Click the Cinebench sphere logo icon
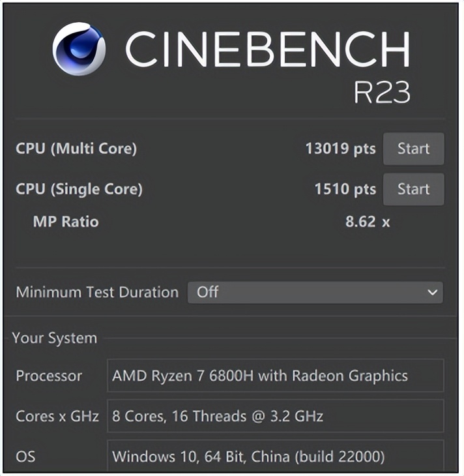Screen dimensions: 464x476 click(79, 49)
